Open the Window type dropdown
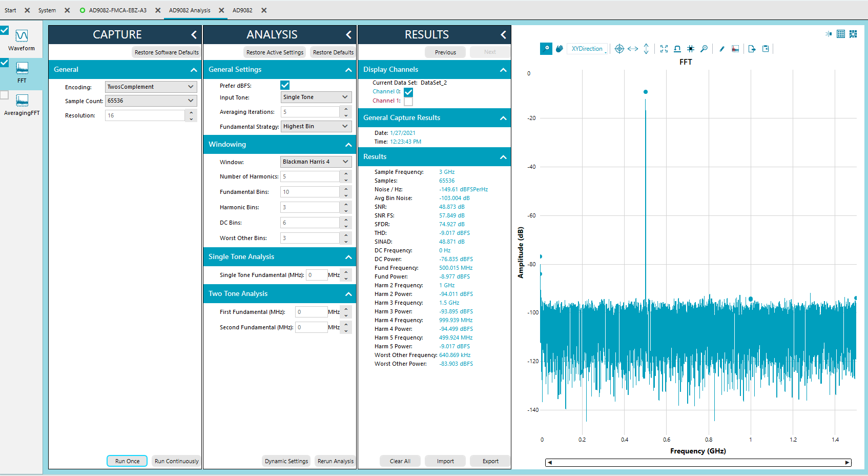This screenshot has width=868, height=476. point(316,162)
